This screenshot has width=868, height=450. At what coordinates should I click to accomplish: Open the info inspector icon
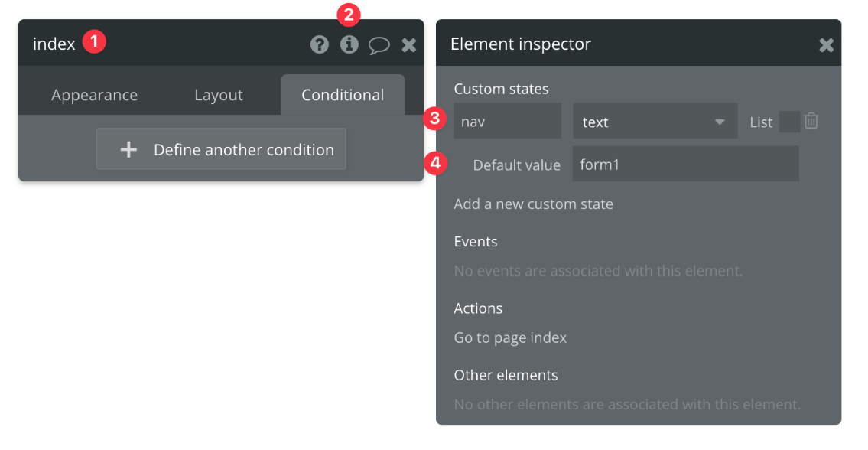(x=349, y=44)
